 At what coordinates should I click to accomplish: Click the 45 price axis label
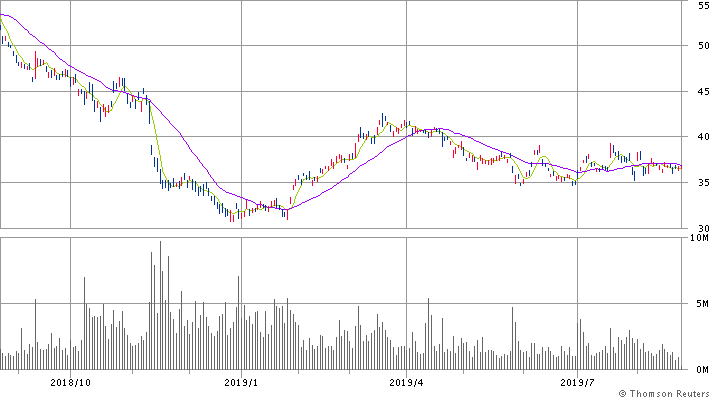[704, 92]
